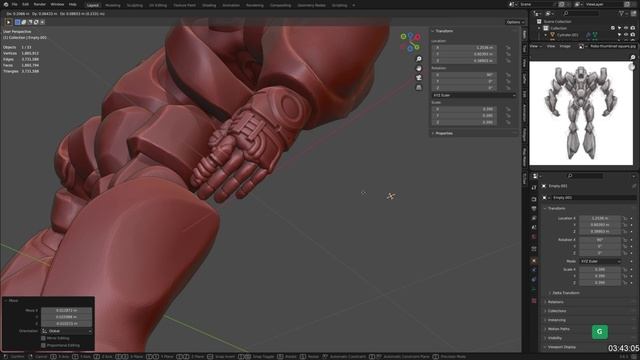Toggle Location X lock in Object properties
Screen dimensions: 640x360
[x=625, y=218]
